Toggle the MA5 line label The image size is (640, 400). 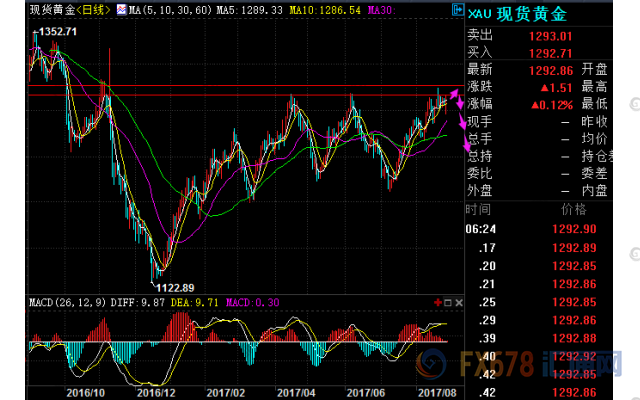coord(245,10)
